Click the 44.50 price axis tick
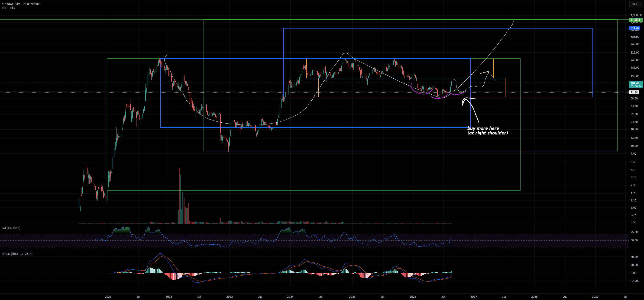Screen dimensions: 644x300 point(634,106)
